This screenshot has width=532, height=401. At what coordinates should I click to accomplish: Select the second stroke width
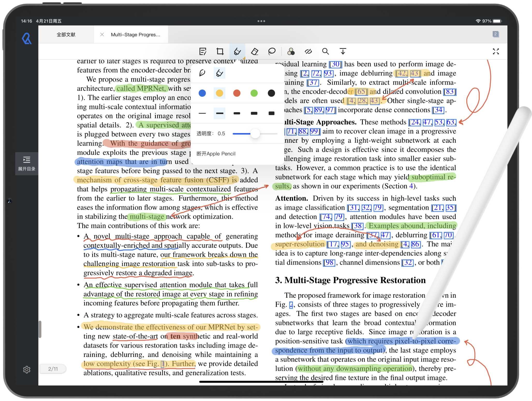tap(219, 113)
